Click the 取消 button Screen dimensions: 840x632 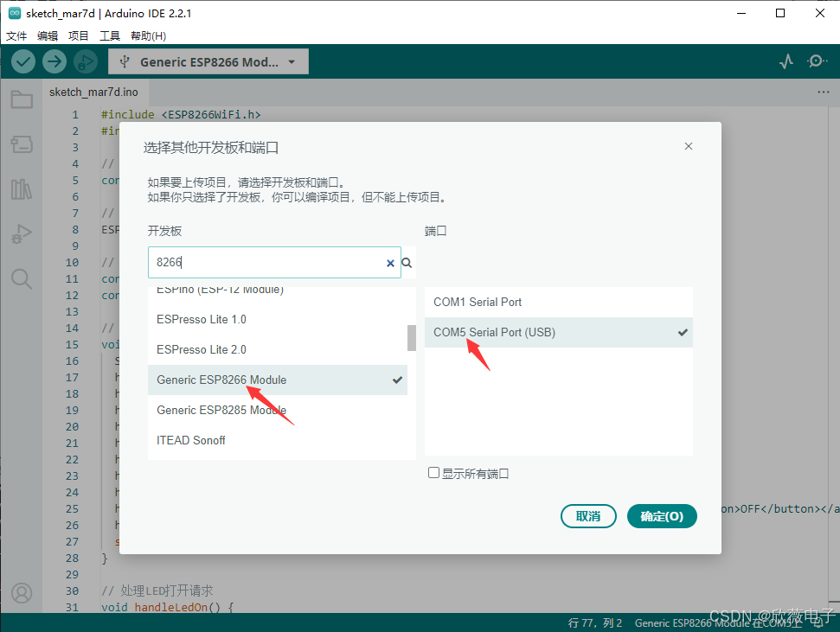pos(588,516)
